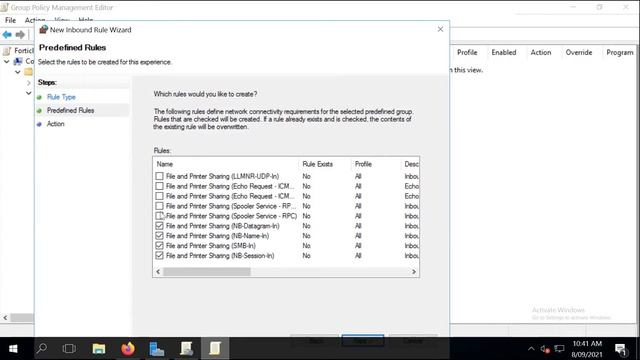Viewport: 640px width, 360px height.
Task: Open the Windows Start menu
Action: 13,349
